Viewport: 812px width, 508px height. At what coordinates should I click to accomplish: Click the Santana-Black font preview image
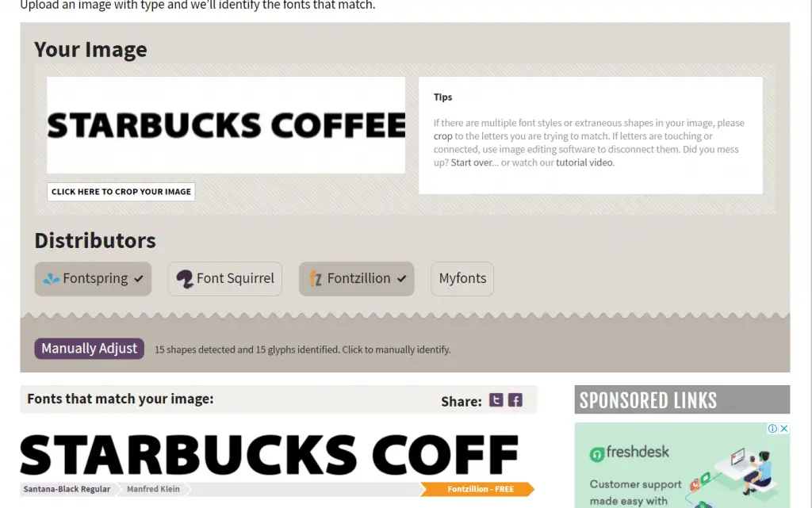point(270,454)
